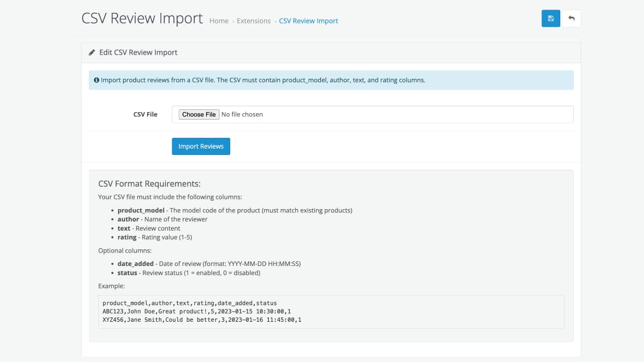Open the Home breadcrumb link
The width and height of the screenshot is (644, 362).
(x=219, y=21)
